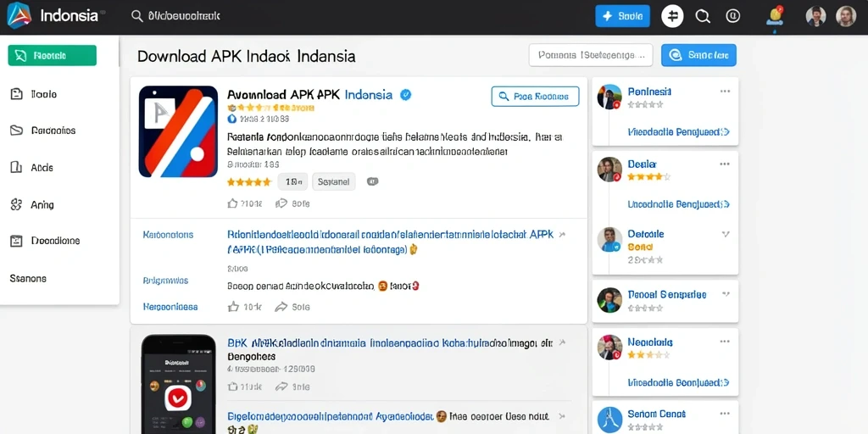Click the thumbs-up icon under first app card
This screenshot has width=868, height=434.
(232, 203)
